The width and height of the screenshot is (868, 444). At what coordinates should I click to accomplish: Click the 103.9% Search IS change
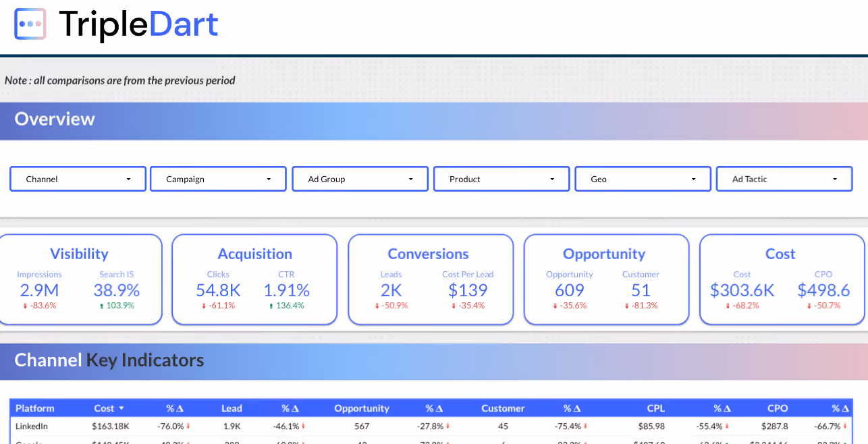click(x=117, y=306)
